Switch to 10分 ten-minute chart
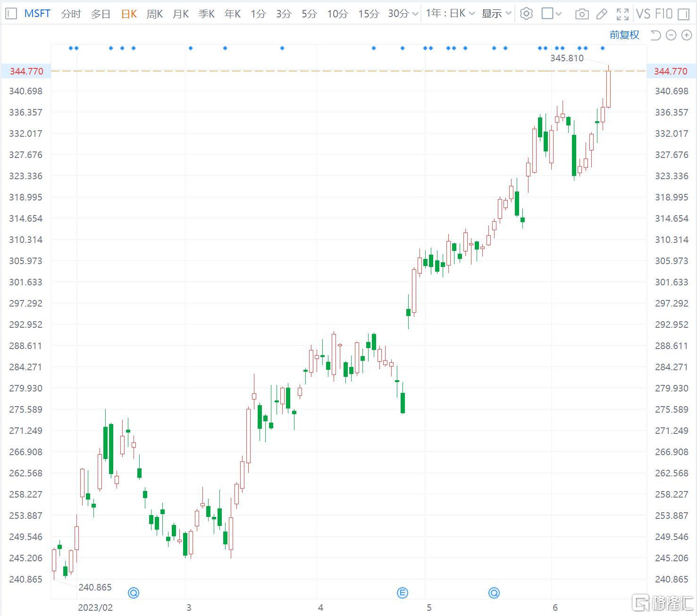 tap(337, 14)
